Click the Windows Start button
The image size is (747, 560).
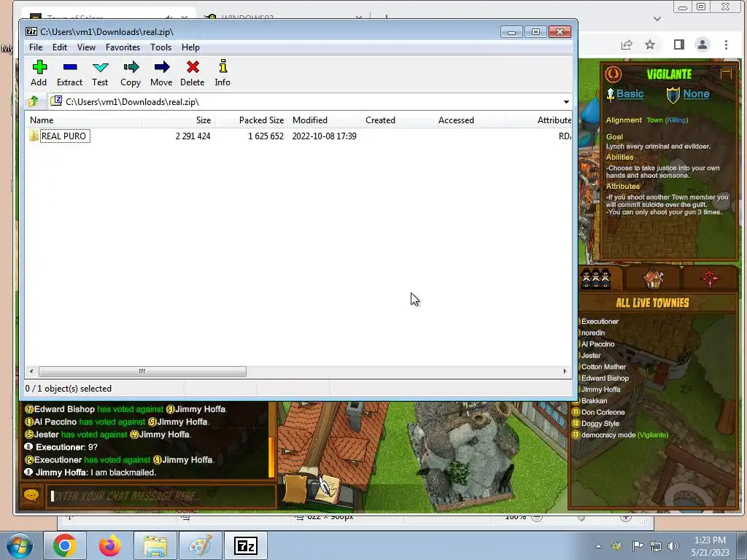coord(20,545)
